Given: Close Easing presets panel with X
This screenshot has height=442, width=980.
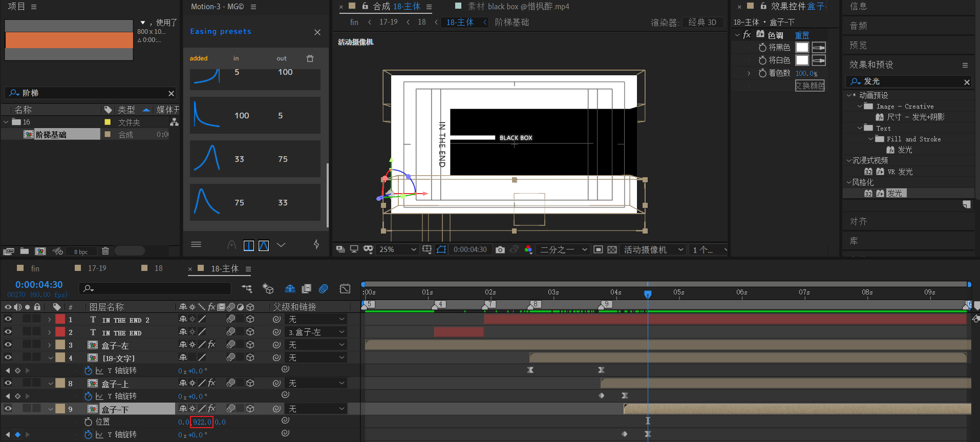Looking at the screenshot, I should 317,32.
